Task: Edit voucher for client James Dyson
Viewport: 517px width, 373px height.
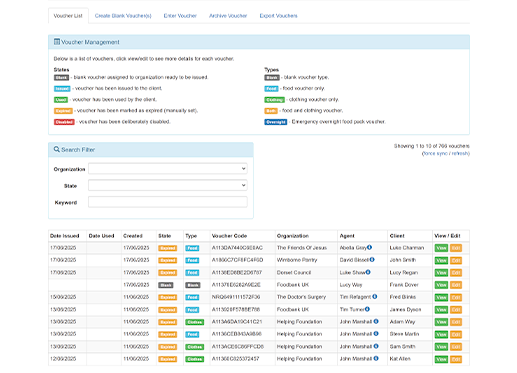Action: [456, 310]
